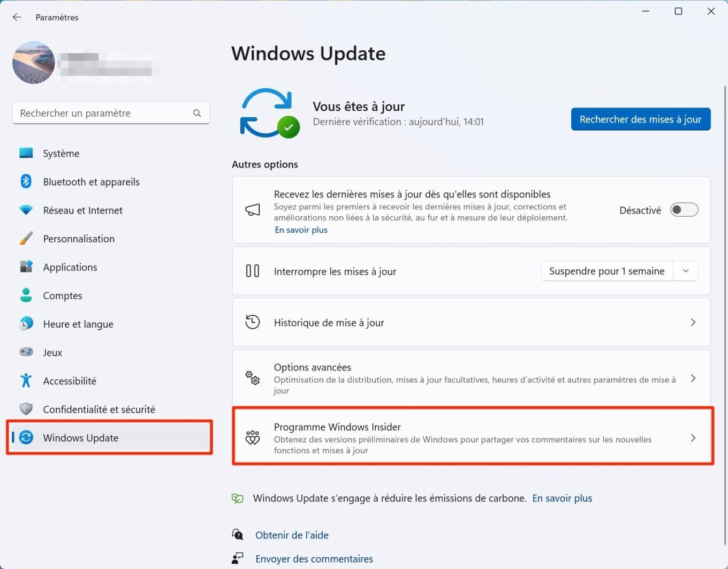This screenshot has width=728, height=569.
Task: Click the user profile avatar picture
Action: pyautogui.click(x=34, y=63)
